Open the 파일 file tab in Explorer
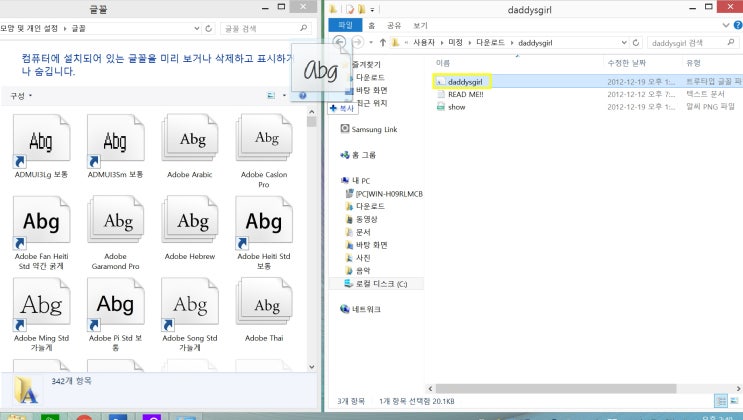 (345, 25)
